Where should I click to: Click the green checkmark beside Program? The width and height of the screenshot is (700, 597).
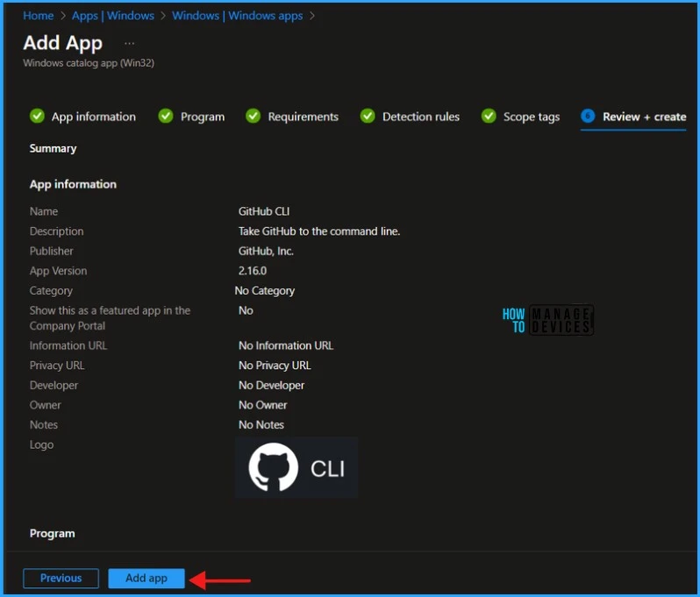pyautogui.click(x=166, y=116)
